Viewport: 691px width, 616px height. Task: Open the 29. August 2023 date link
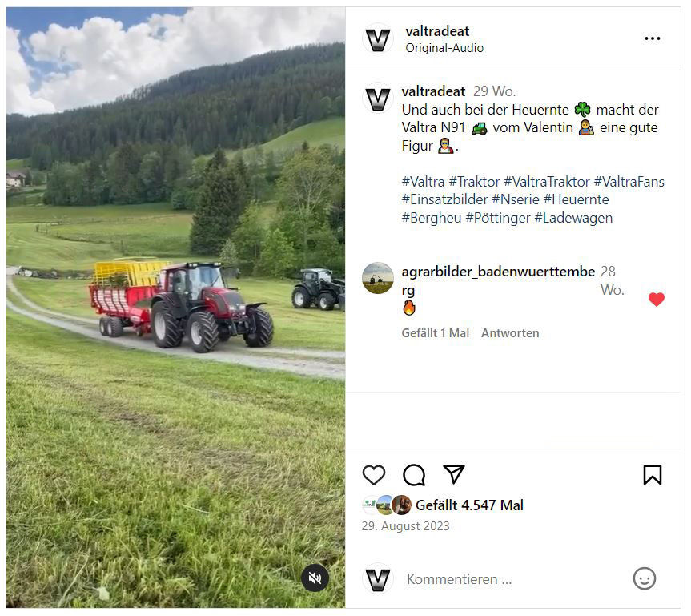click(x=405, y=526)
